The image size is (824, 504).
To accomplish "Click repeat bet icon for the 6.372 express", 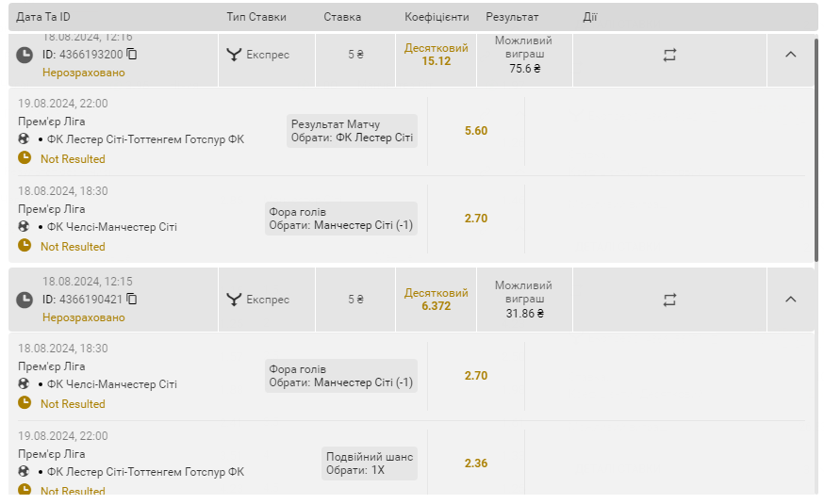I will [669, 301].
